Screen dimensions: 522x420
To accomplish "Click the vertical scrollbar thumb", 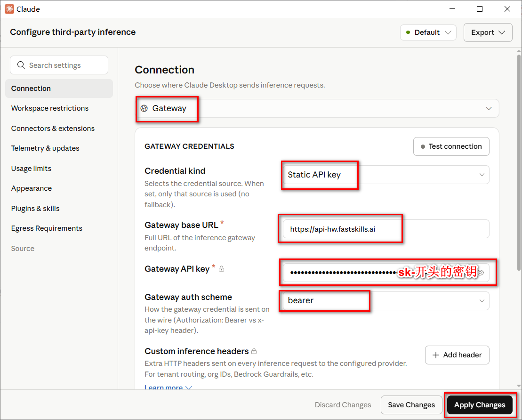I will click(519, 162).
